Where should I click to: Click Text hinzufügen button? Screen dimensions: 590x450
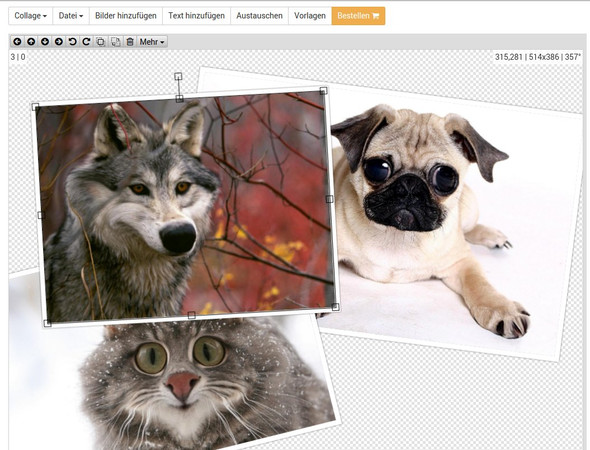pyautogui.click(x=196, y=16)
